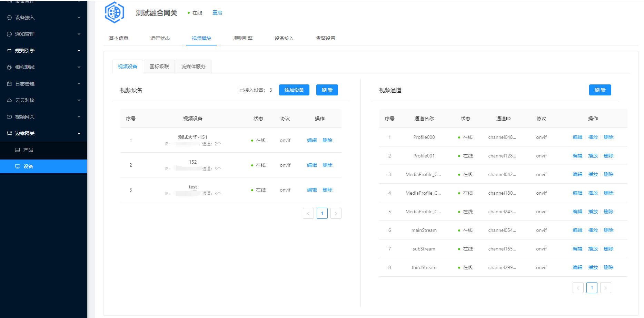Click the 添加设备 button

pyautogui.click(x=294, y=90)
